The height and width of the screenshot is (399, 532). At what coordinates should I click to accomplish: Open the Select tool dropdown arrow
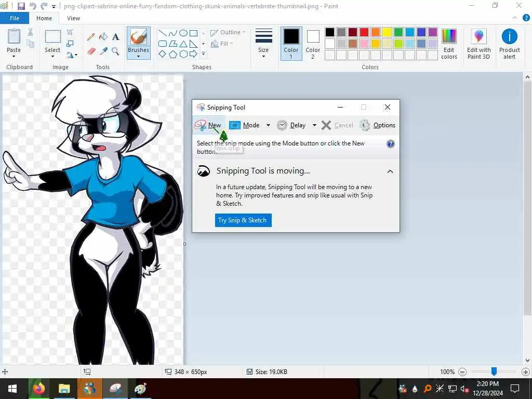52,56
